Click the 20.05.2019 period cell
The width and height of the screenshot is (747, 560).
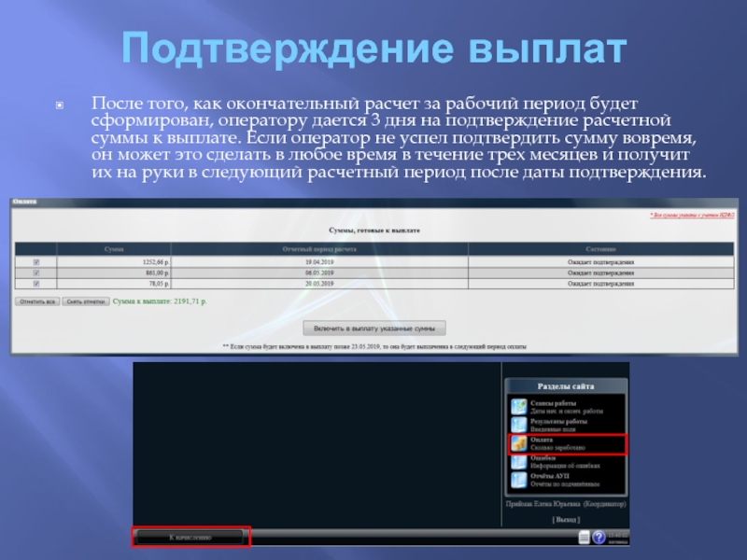click(319, 284)
